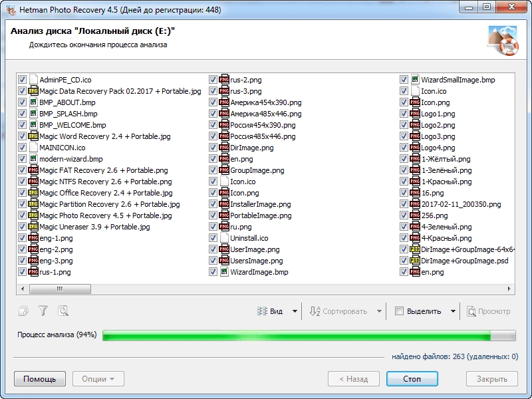Click the rus-2.png file icon
The image size is (532, 399).
click(x=224, y=80)
